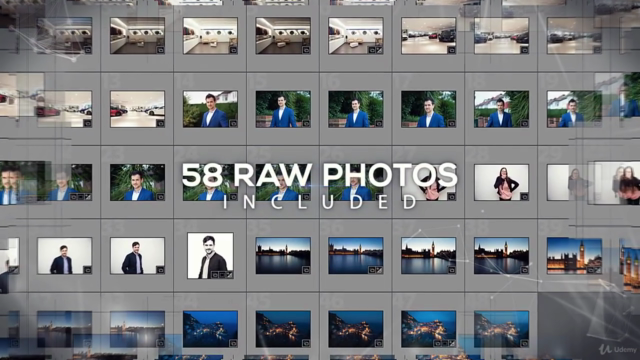The height and width of the screenshot is (360, 640).
Task: Click first metadata badge on black and white portrait
Action: coord(215,275)
